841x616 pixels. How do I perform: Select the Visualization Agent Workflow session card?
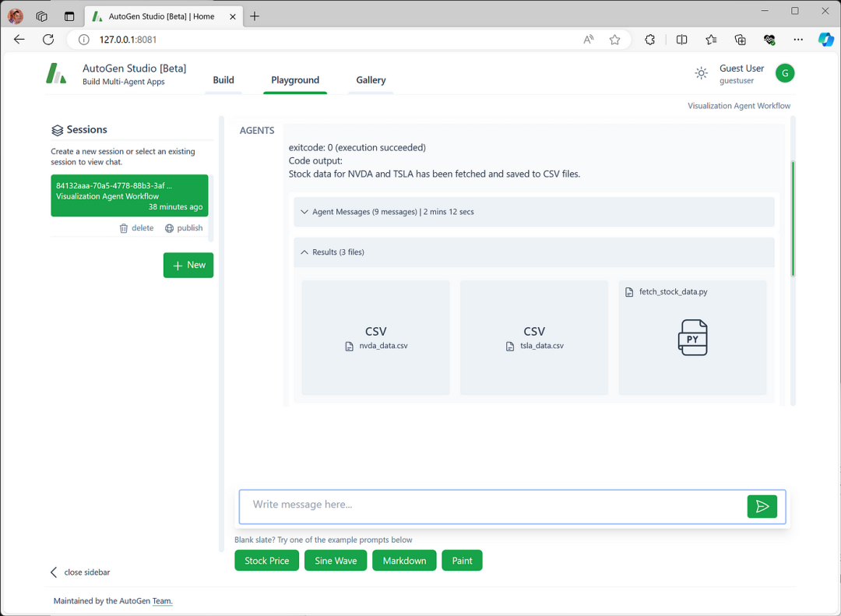[129, 195]
